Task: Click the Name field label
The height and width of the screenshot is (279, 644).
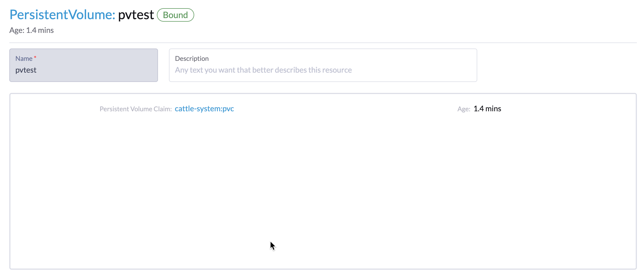Action: [x=24, y=58]
